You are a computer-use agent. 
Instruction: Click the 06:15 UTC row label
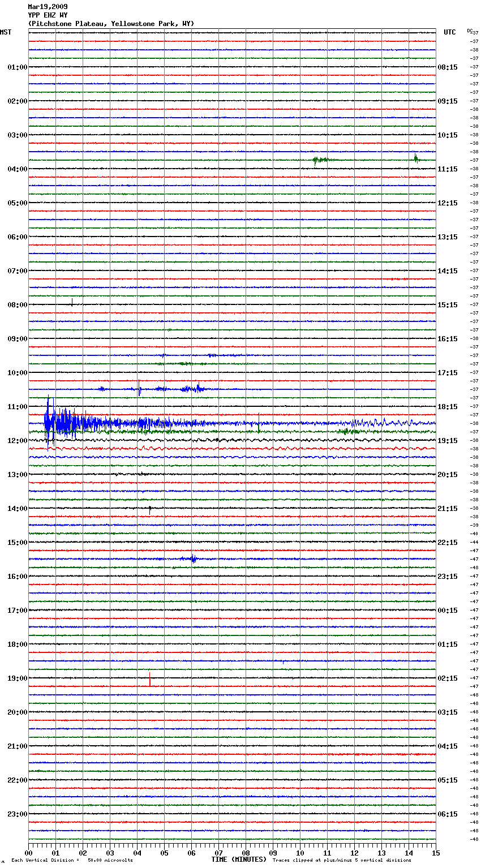pyautogui.click(x=448, y=814)
